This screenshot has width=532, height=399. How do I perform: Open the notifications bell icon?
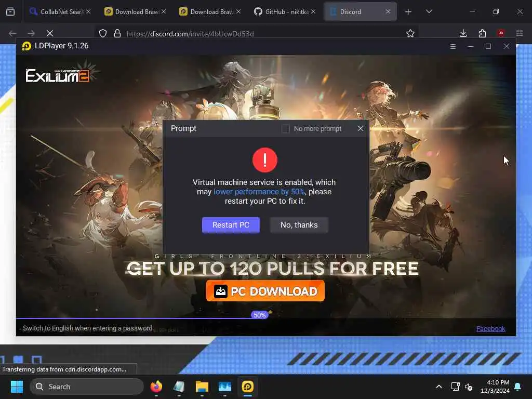[518, 387]
